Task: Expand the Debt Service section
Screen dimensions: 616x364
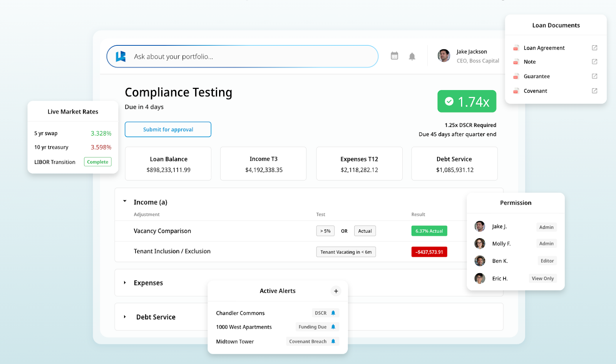Action: click(125, 317)
